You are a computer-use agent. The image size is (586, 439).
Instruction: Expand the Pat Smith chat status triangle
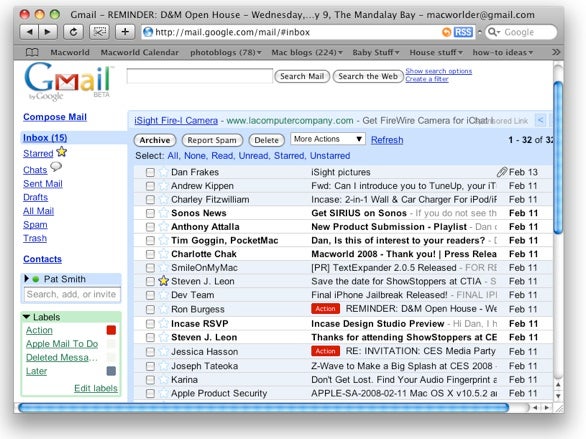[26, 278]
